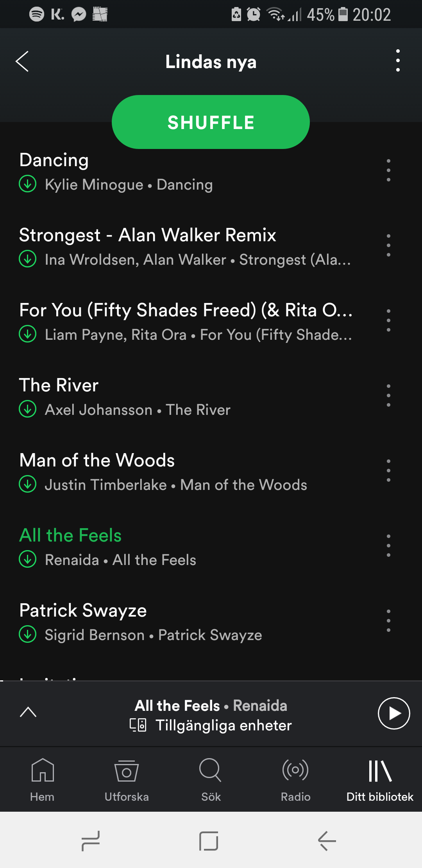Tap the green SHUFFLE button
Image resolution: width=422 pixels, height=868 pixels.
click(x=211, y=122)
